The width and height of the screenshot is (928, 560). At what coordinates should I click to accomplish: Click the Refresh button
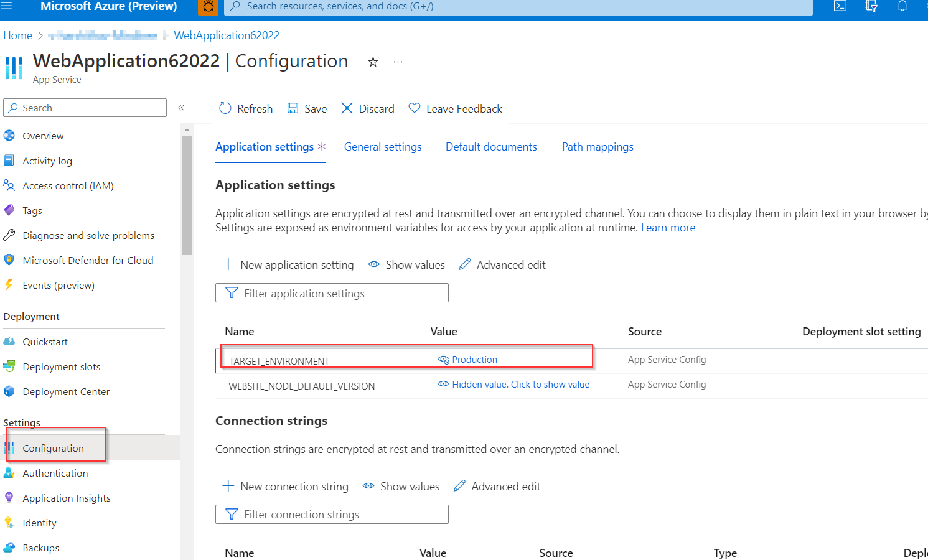(x=246, y=108)
